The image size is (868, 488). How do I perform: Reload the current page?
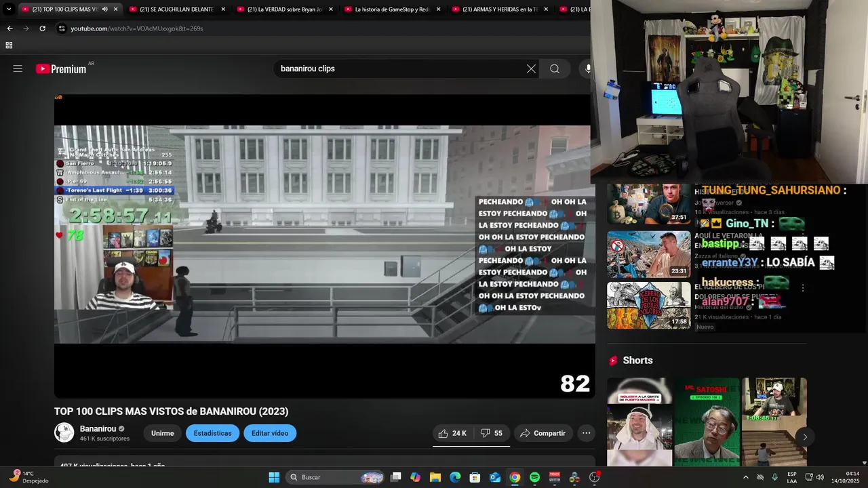click(42, 28)
